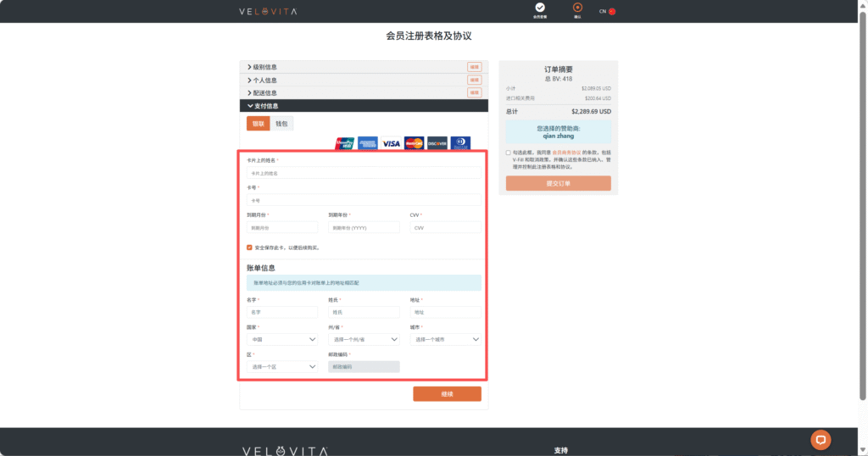This screenshot has height=456, width=868.
Task: Switch to the 钱包 payment tab
Action: point(281,124)
